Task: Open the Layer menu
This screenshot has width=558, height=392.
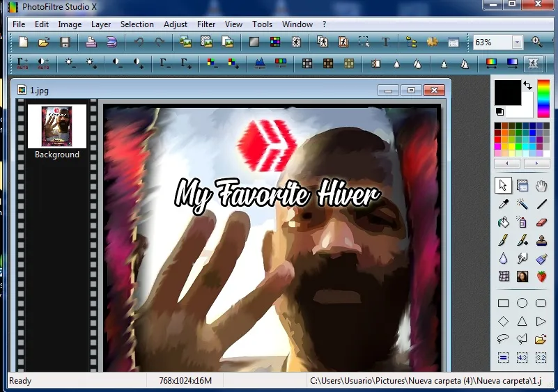Action: [x=101, y=24]
